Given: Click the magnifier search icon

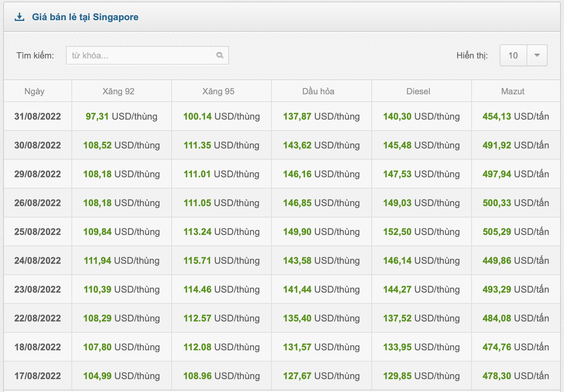Looking at the screenshot, I should pyautogui.click(x=220, y=55).
